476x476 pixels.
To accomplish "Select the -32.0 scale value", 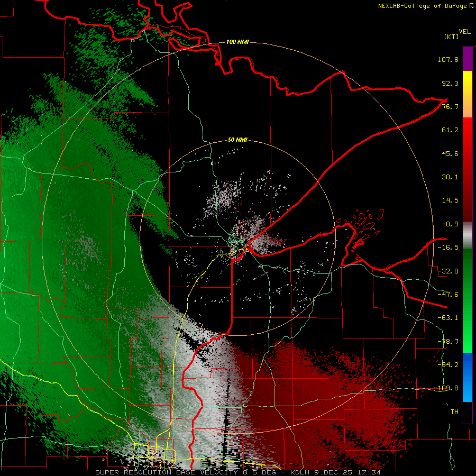I will point(448,271).
